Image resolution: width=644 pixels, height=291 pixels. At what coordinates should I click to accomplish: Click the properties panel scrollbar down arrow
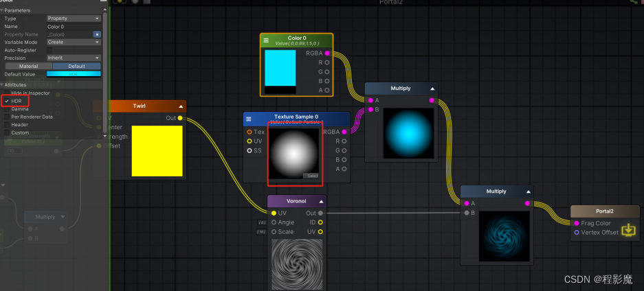coord(104,136)
